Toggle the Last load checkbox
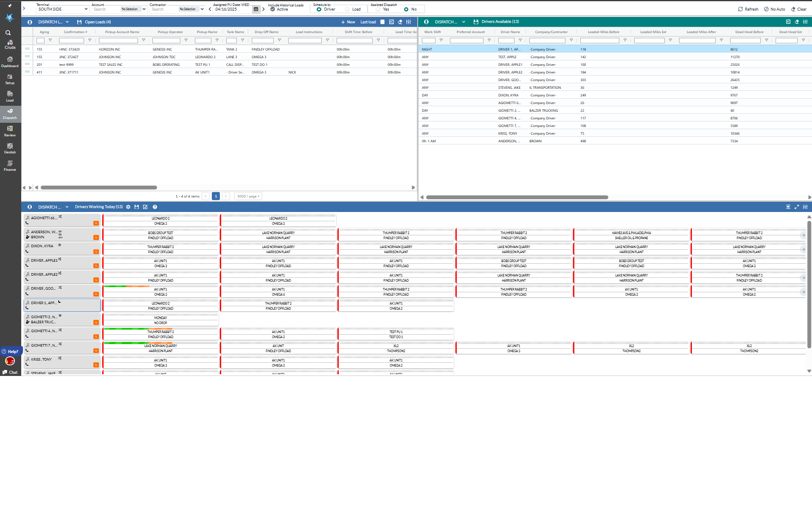This screenshot has width=812, height=531. point(382,22)
